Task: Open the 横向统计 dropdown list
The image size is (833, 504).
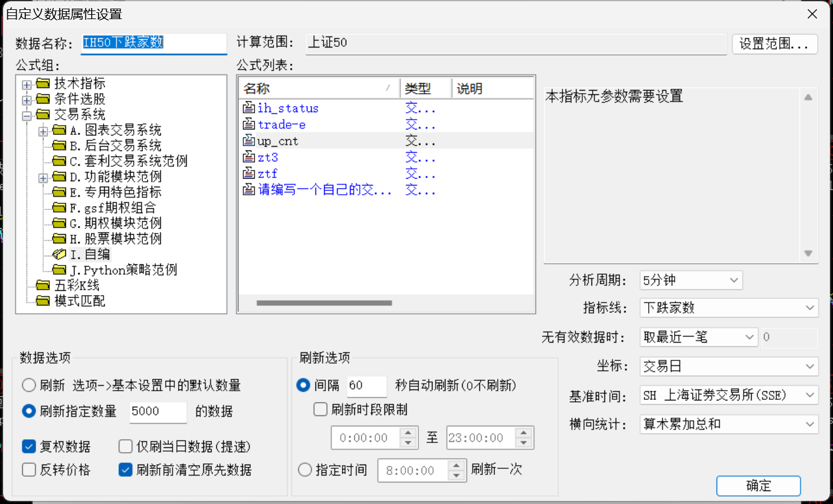Action: click(x=728, y=424)
